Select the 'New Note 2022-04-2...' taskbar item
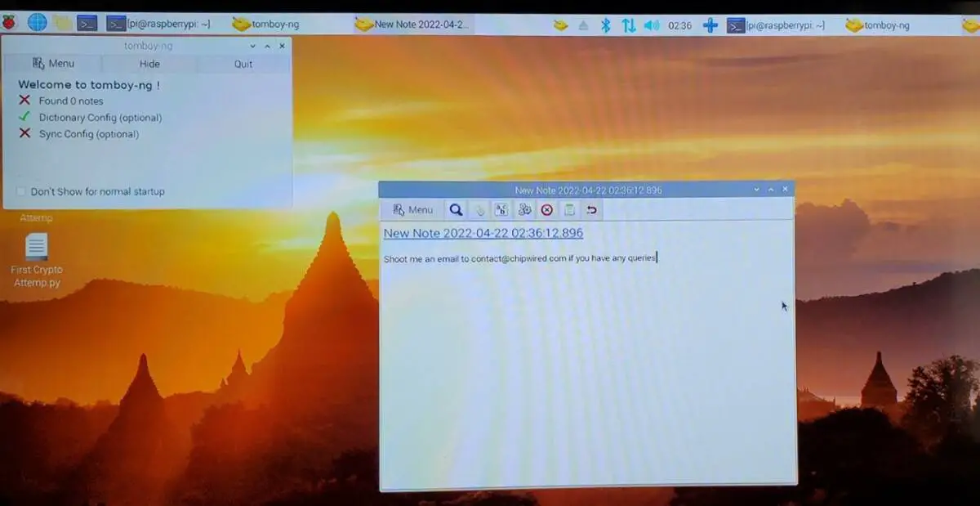Screen dimensions: 980x506 413,25
